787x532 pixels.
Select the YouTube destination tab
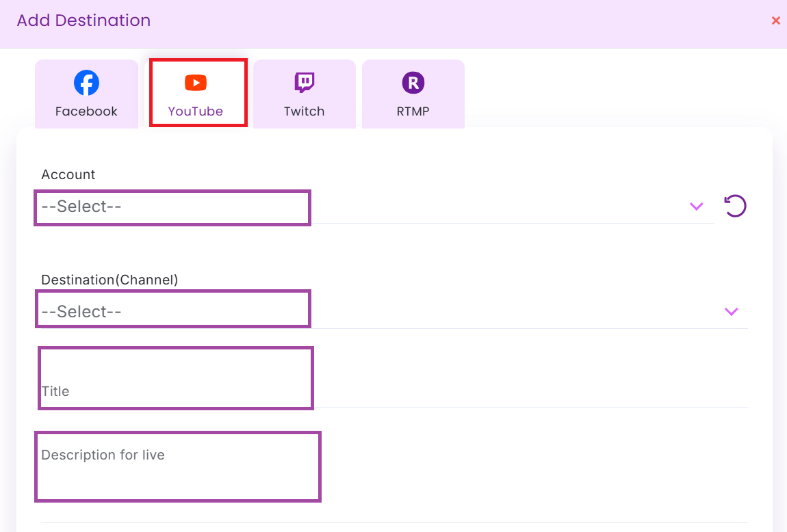[196, 94]
